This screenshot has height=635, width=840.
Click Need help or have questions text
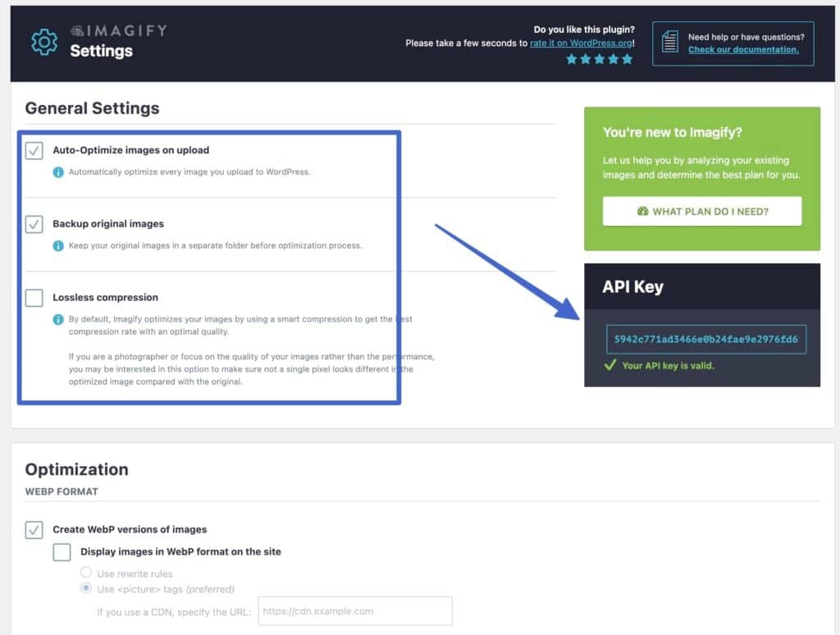pyautogui.click(x=746, y=37)
